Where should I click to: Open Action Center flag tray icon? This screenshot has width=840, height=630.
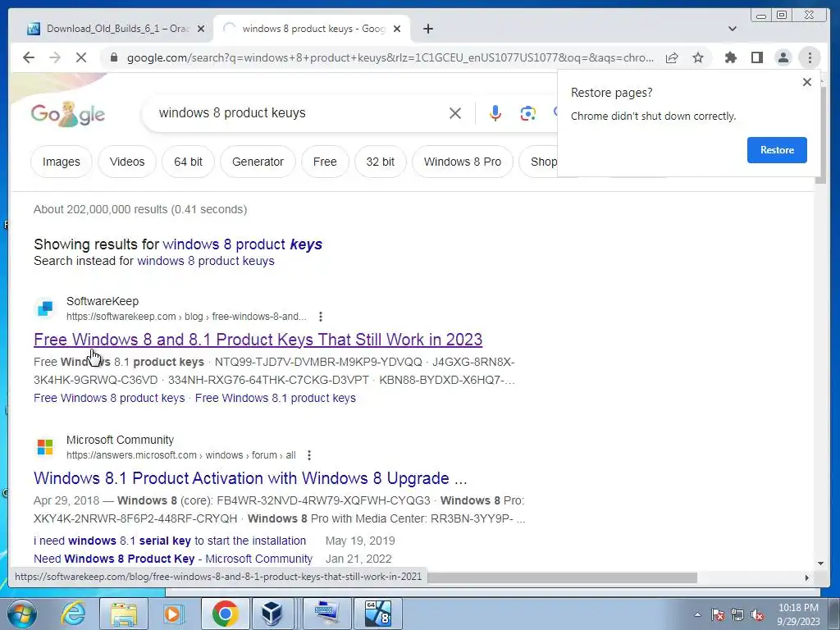[717, 615]
